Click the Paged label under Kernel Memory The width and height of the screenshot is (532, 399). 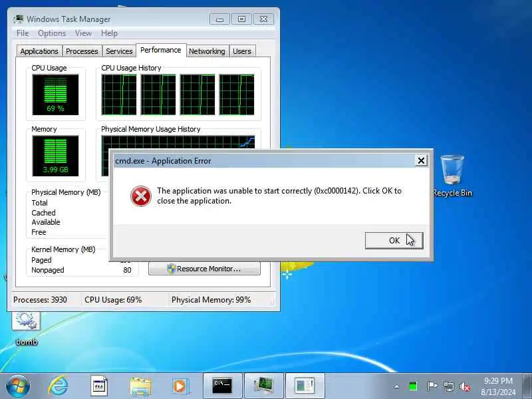tap(41, 260)
